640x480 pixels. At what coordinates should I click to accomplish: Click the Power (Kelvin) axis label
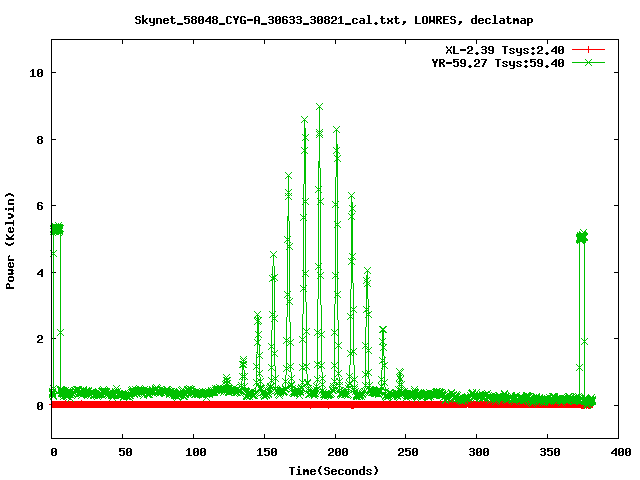tap(10, 241)
